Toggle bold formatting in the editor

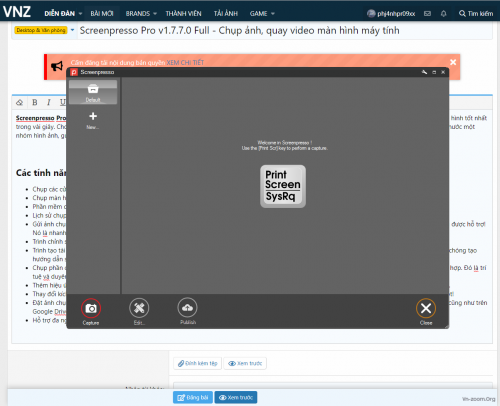(34, 102)
